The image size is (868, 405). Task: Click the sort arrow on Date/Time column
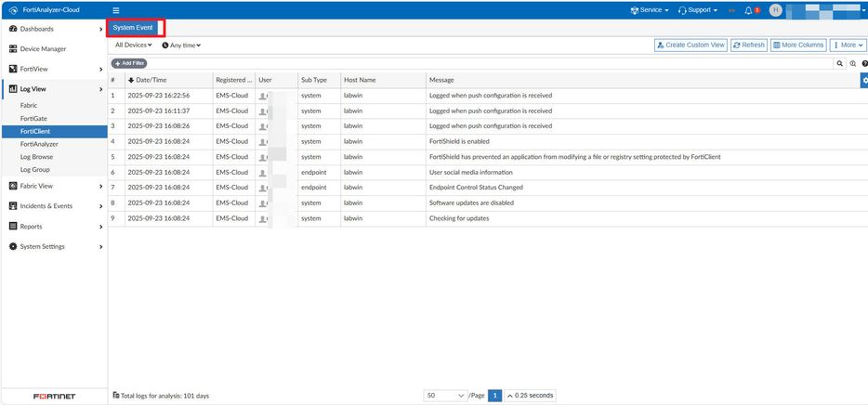[131, 80]
